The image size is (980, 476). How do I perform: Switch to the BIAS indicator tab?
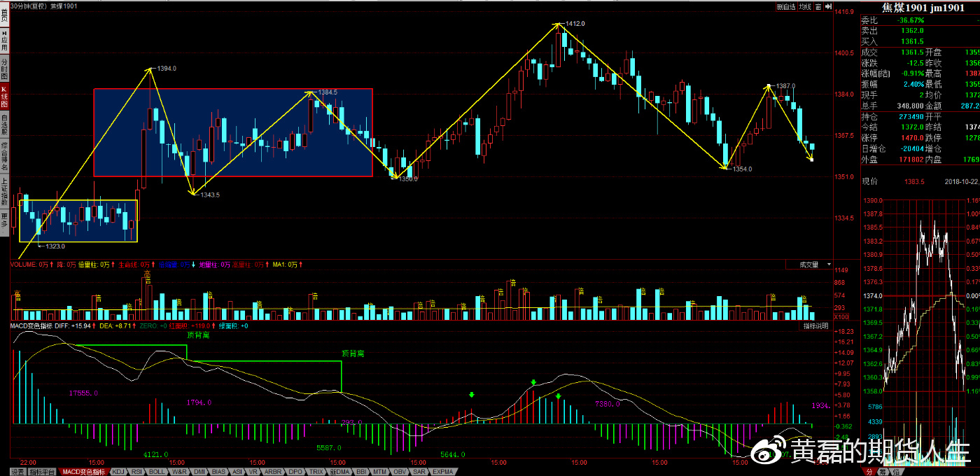(x=218, y=472)
